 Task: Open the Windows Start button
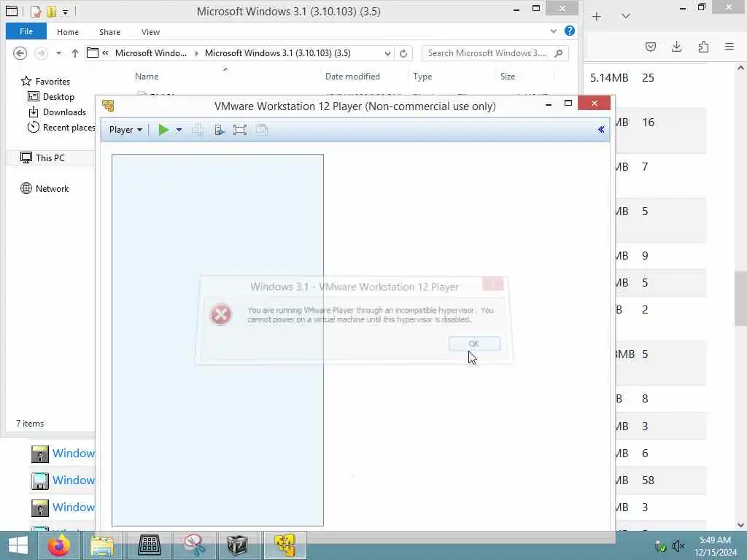point(18,545)
